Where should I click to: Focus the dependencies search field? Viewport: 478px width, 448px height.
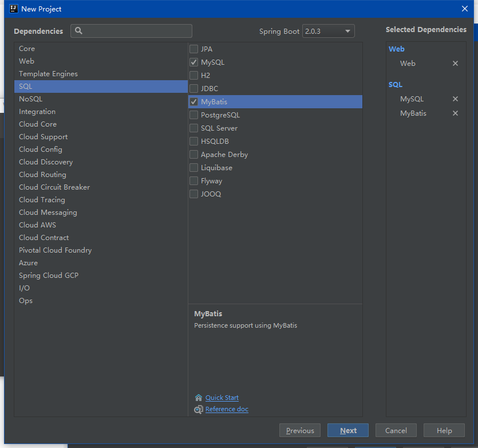[132, 31]
